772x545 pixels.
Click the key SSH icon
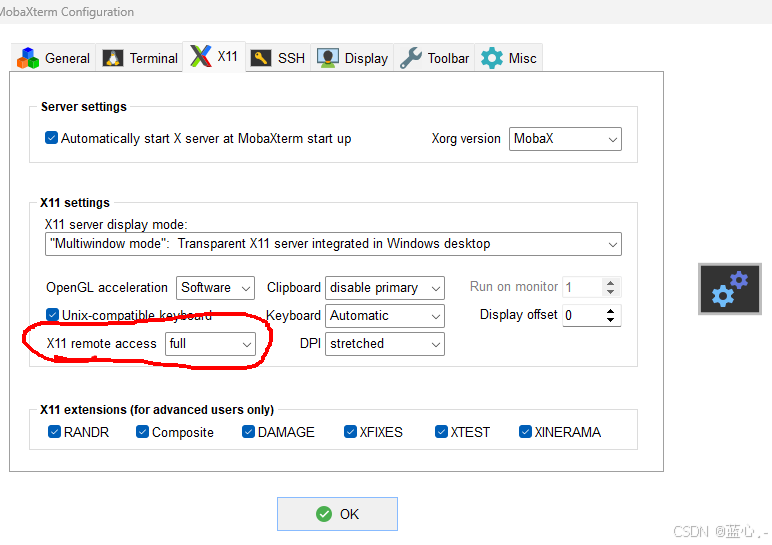coord(261,58)
